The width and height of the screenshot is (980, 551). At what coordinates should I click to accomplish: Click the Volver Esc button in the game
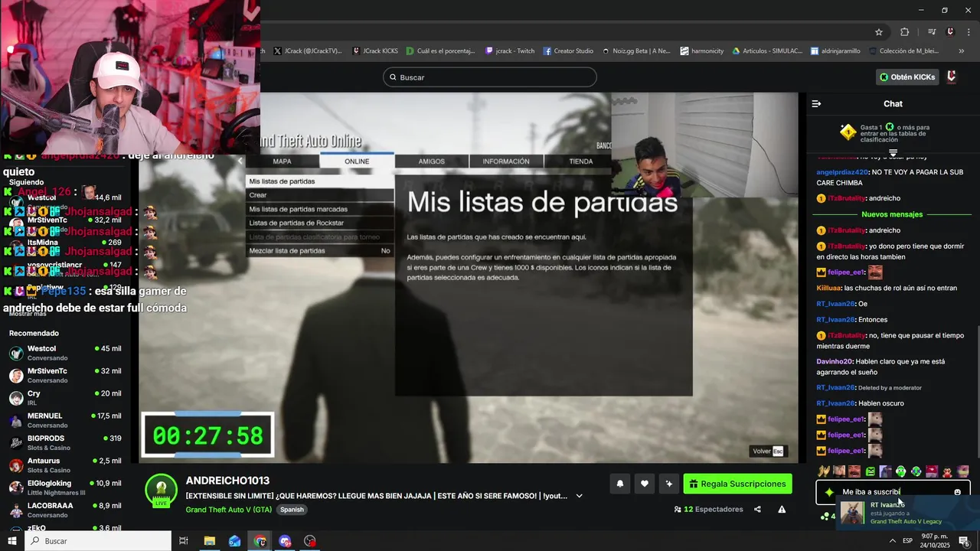768,451
